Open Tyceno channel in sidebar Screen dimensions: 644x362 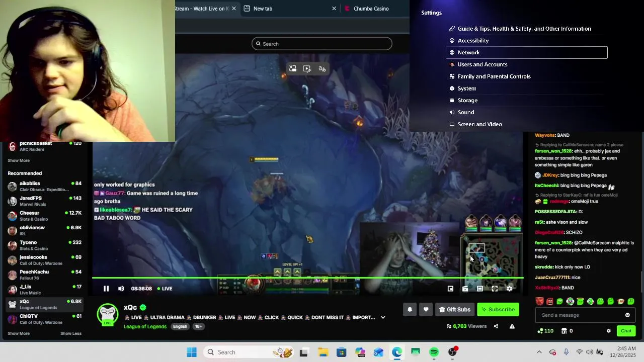pos(44,245)
